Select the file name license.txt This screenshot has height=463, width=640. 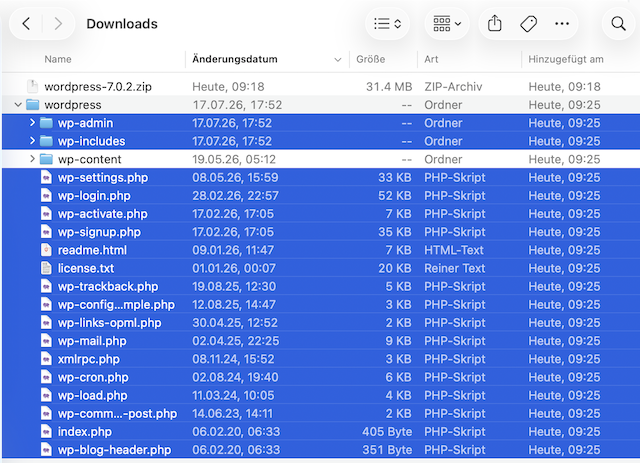[86, 268]
